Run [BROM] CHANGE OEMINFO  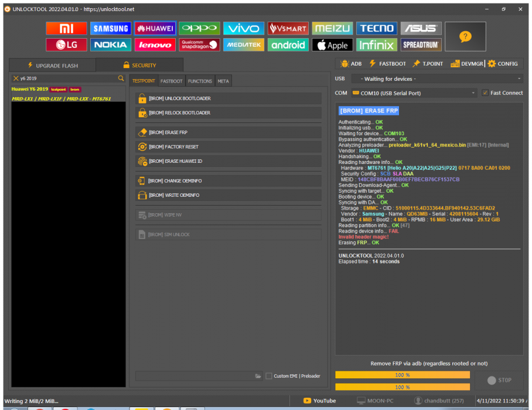(x=229, y=181)
